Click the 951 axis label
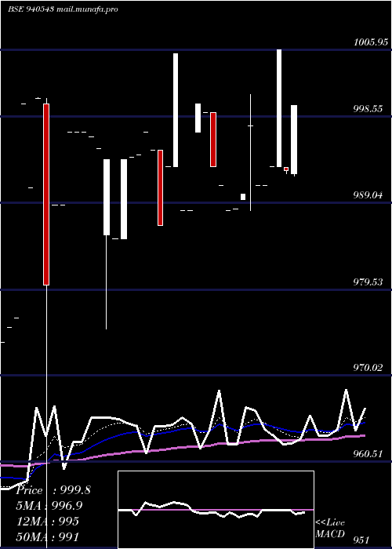 coord(361,540)
